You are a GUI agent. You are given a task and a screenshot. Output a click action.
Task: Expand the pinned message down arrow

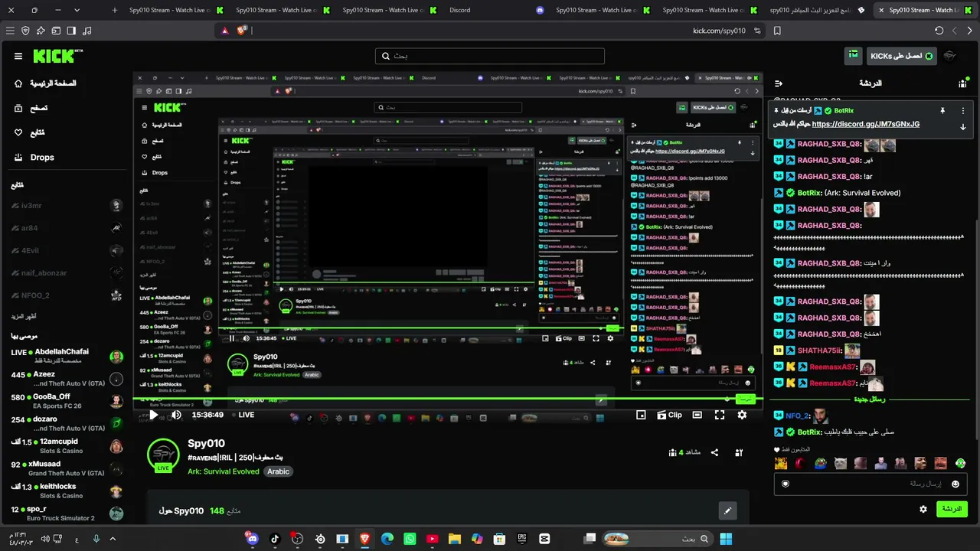(963, 126)
